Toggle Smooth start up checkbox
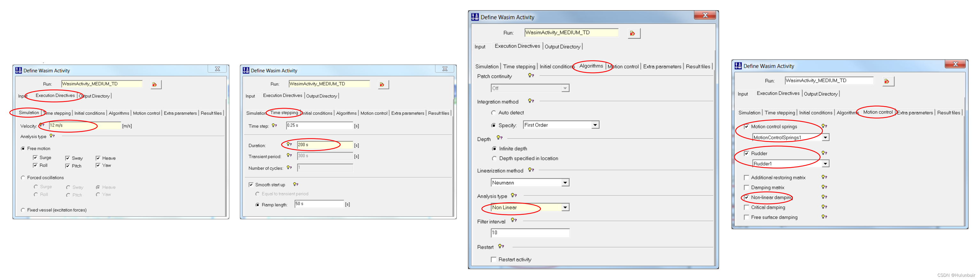This screenshot has width=980, height=280. pyautogui.click(x=251, y=185)
